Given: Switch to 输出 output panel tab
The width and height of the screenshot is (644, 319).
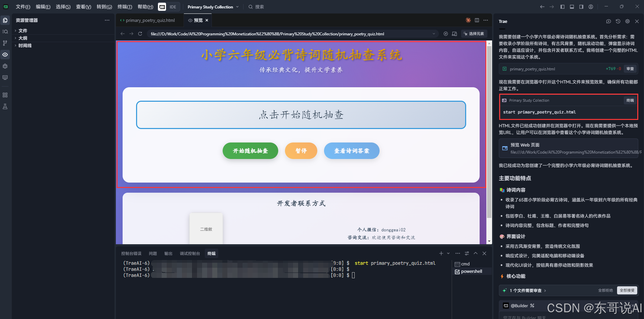Looking at the screenshot, I should click(x=168, y=253).
